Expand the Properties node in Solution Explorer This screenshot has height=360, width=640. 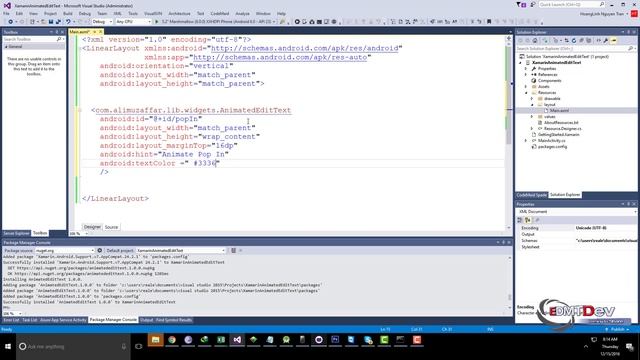[526, 69]
